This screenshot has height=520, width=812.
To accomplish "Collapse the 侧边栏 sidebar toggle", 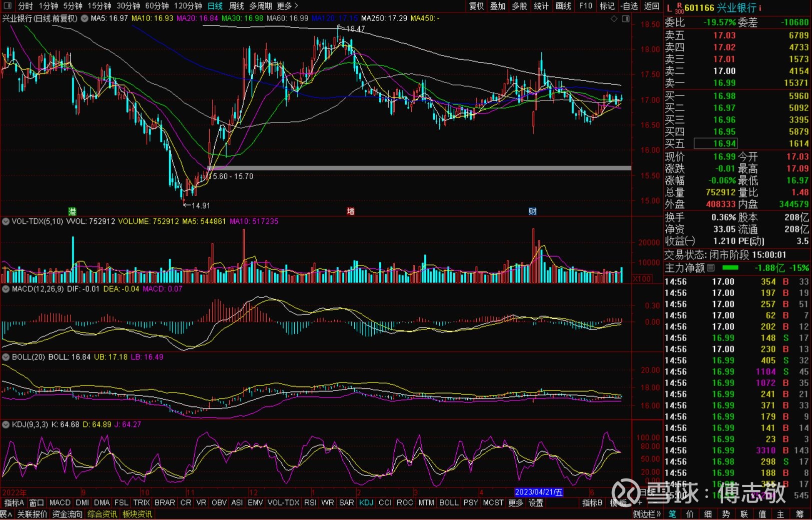I will point(647,514).
